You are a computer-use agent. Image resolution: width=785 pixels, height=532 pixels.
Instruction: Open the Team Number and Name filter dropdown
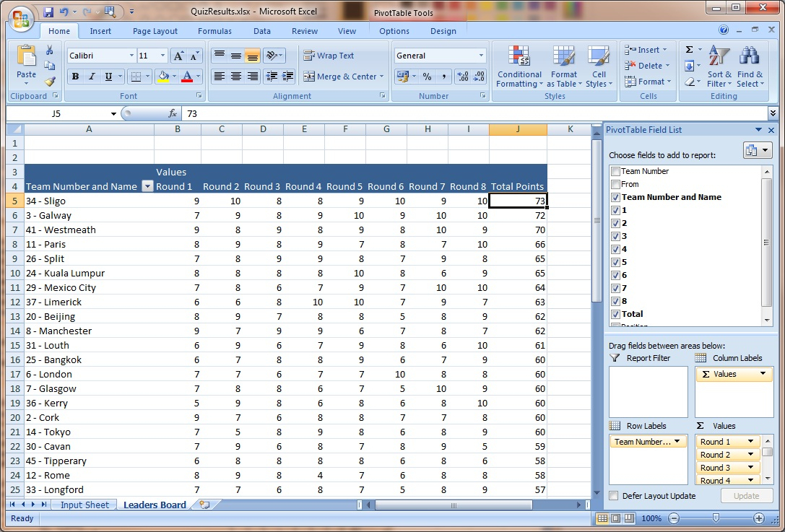click(147, 186)
